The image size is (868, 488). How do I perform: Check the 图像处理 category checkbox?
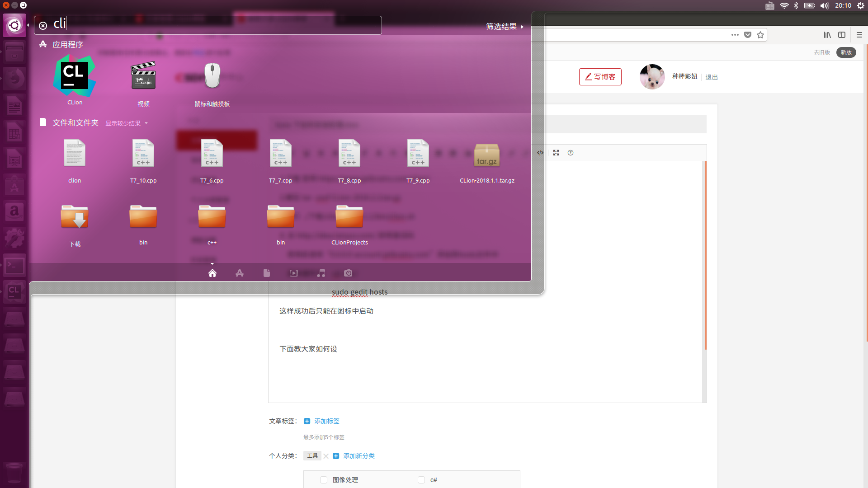324,480
